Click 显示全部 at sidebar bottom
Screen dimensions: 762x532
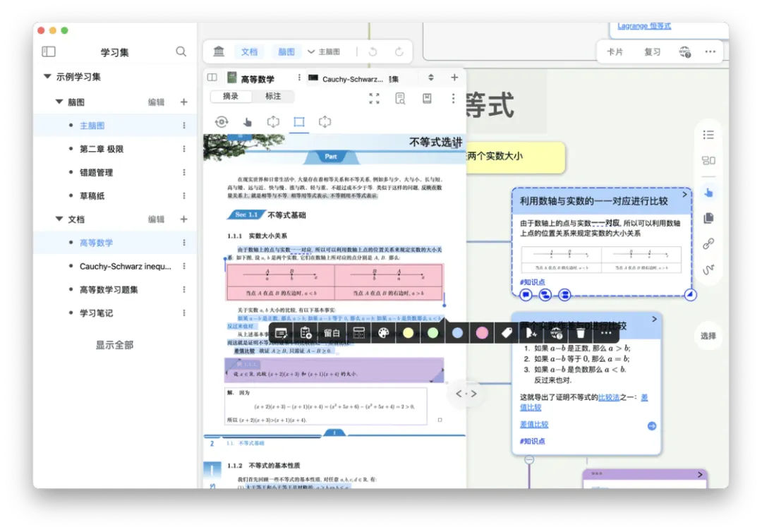(114, 345)
